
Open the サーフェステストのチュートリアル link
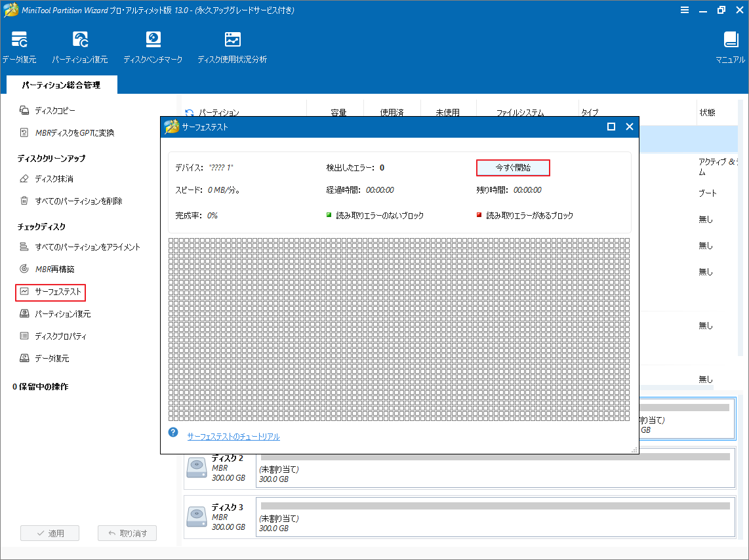tap(233, 435)
